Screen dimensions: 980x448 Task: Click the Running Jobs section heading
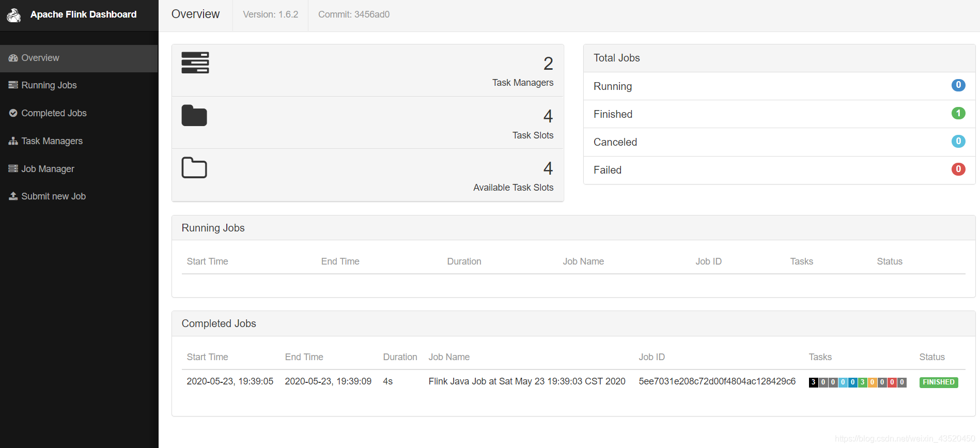point(213,228)
